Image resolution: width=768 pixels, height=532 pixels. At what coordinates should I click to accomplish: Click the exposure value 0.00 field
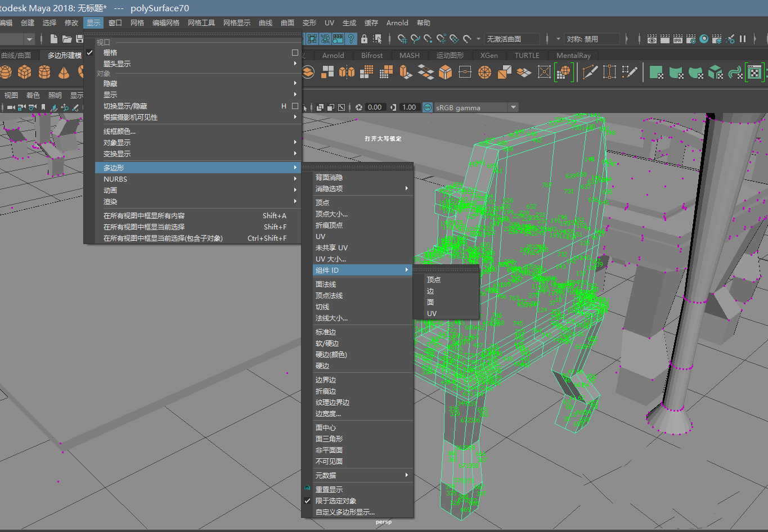click(x=375, y=107)
